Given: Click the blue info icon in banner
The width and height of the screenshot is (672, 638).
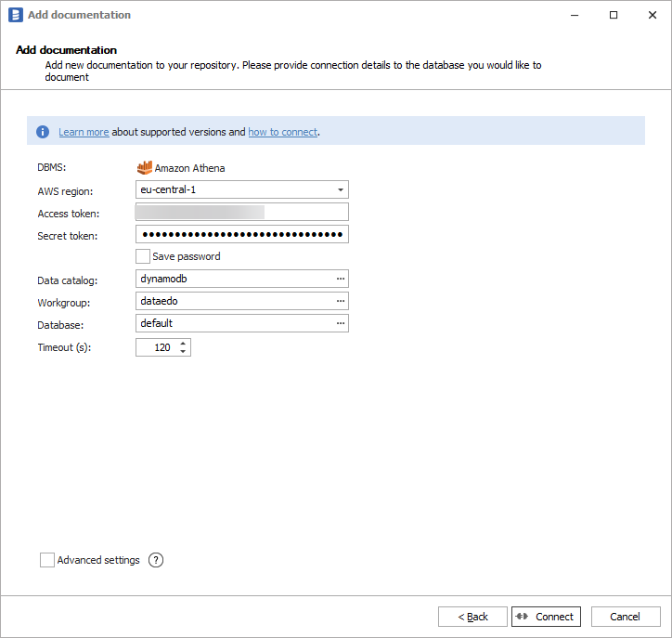Looking at the screenshot, I should pyautogui.click(x=43, y=132).
